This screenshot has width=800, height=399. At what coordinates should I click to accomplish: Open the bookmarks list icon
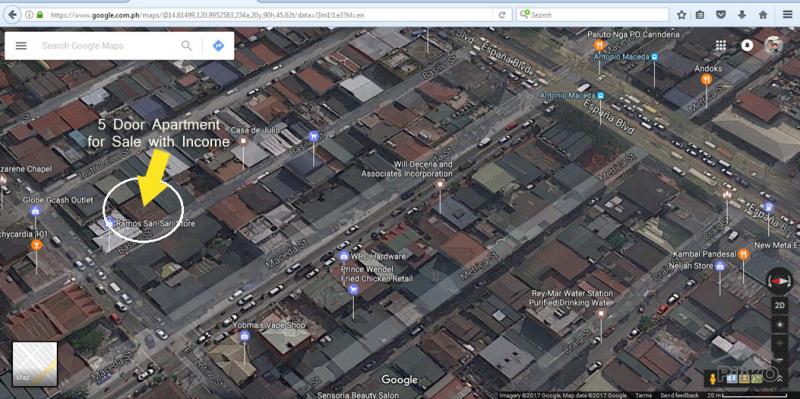point(700,15)
